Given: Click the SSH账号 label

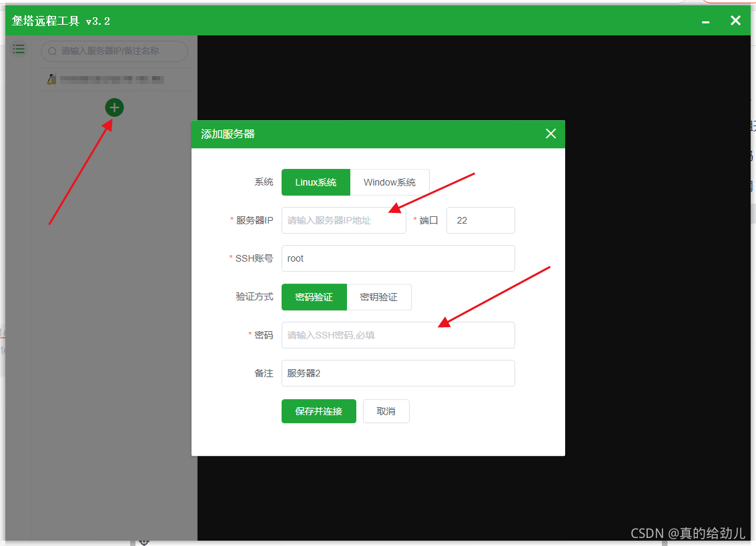Looking at the screenshot, I should (x=254, y=258).
